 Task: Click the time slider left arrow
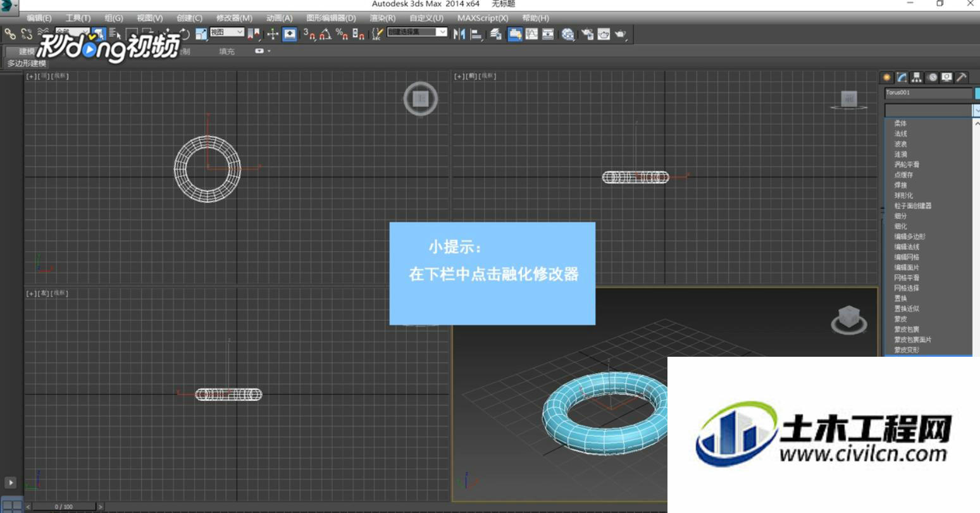(x=28, y=507)
